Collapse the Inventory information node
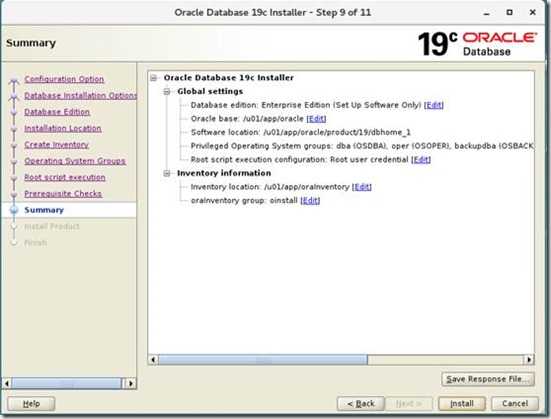Viewport: 551px width, 419px height. (167, 173)
